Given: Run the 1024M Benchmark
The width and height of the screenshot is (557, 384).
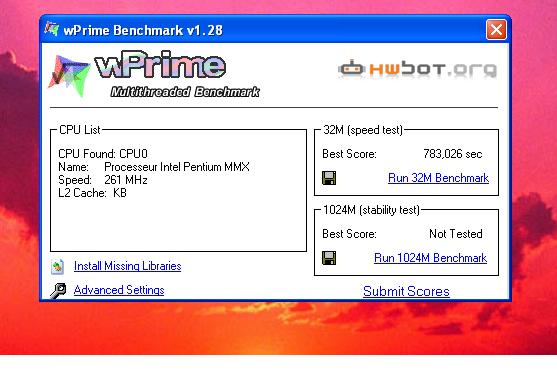Looking at the screenshot, I should (x=431, y=258).
